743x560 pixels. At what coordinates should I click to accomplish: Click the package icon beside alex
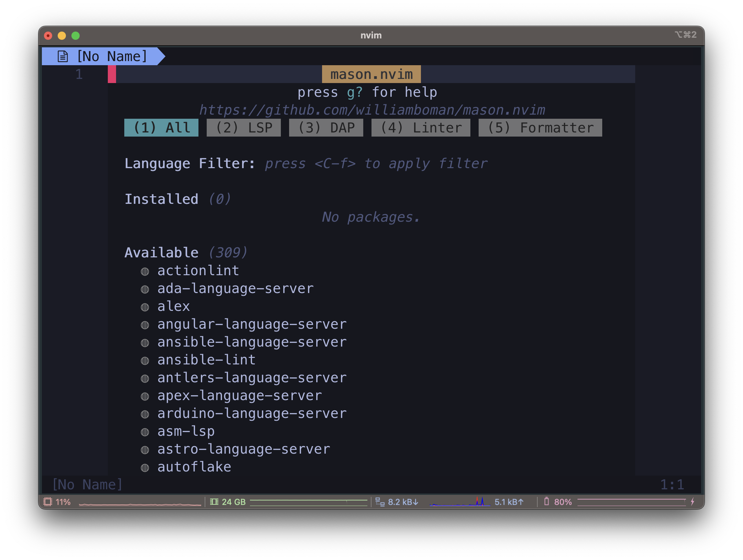pos(145,307)
